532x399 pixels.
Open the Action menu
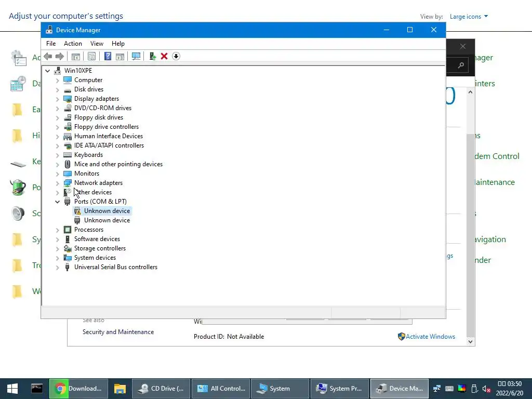pos(73,44)
